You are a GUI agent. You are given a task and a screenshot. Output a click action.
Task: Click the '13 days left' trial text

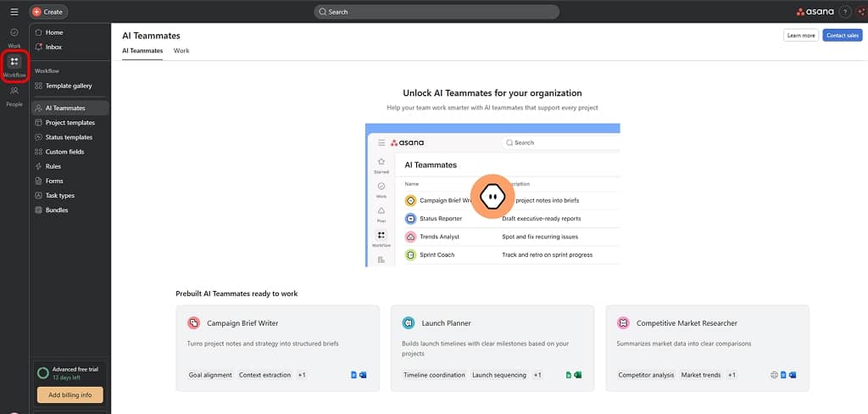[x=66, y=378]
